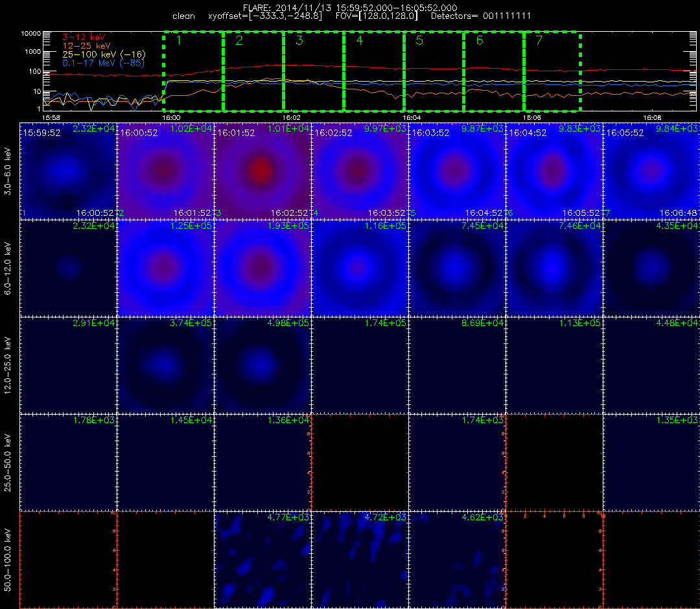Open the 3.0-6.0 keV image with peak 1.02E+04
700x609 pixels.
tap(165, 171)
